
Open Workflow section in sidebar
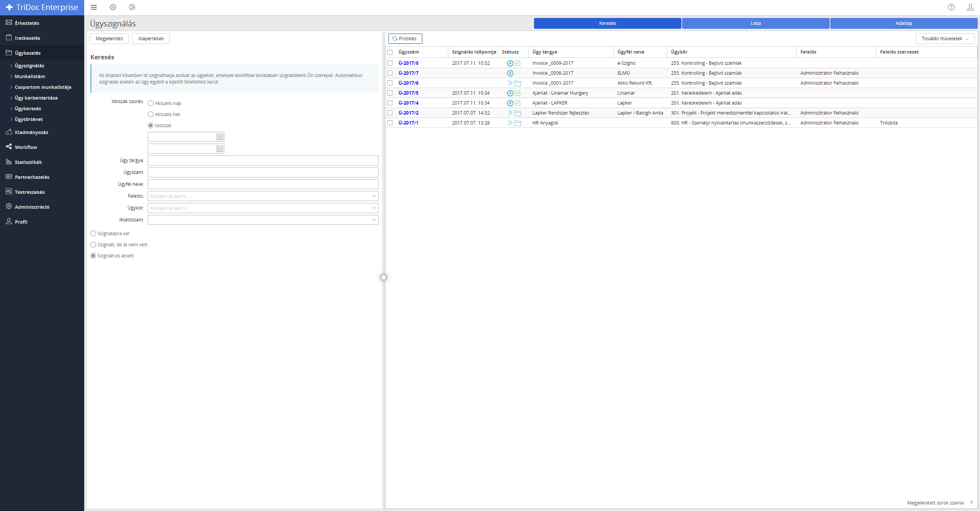click(x=26, y=147)
